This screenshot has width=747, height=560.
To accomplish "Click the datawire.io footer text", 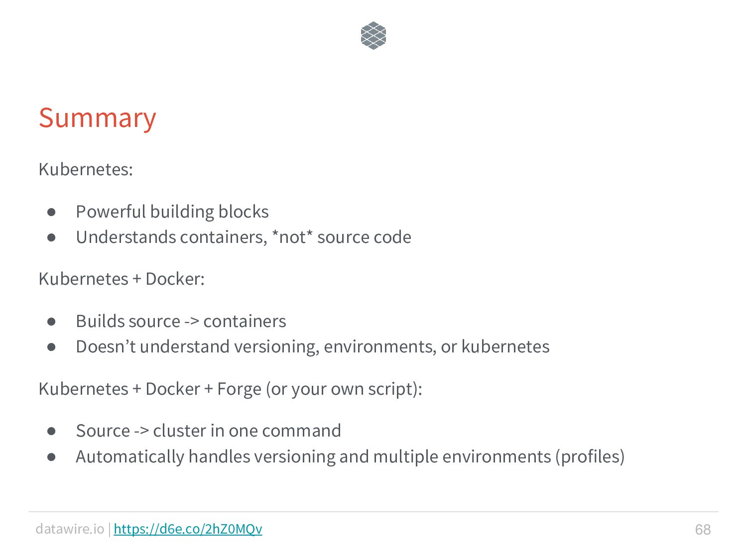I will 70,529.
